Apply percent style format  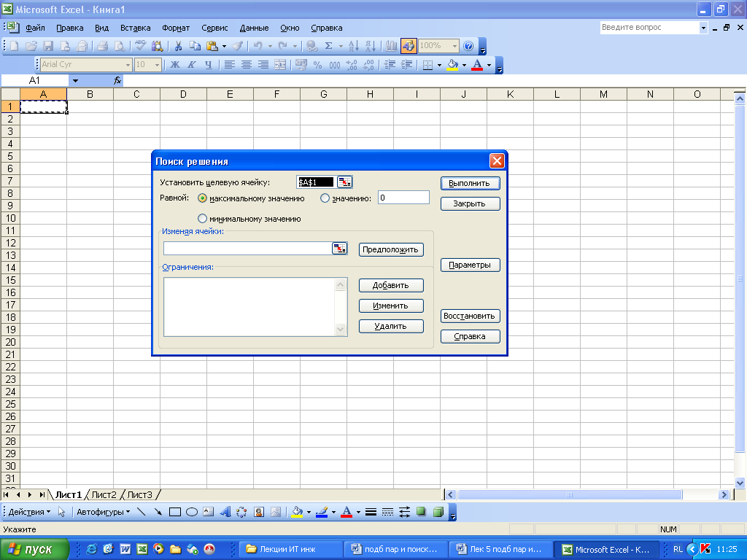tap(318, 65)
